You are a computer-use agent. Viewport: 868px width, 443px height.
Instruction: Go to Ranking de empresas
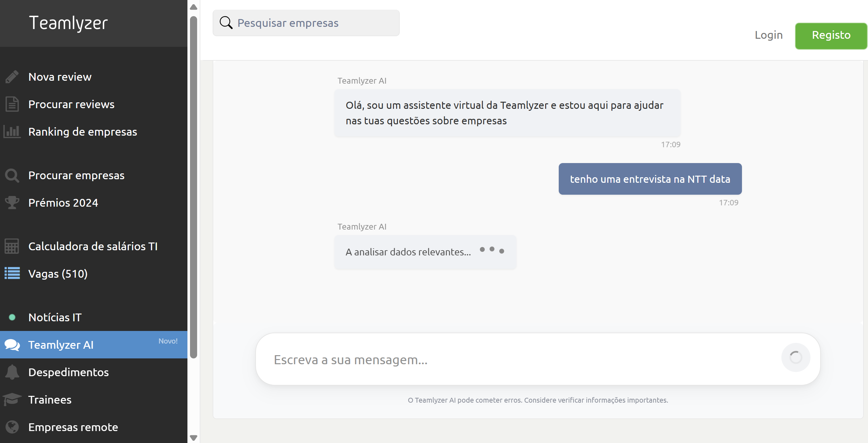pos(94,131)
